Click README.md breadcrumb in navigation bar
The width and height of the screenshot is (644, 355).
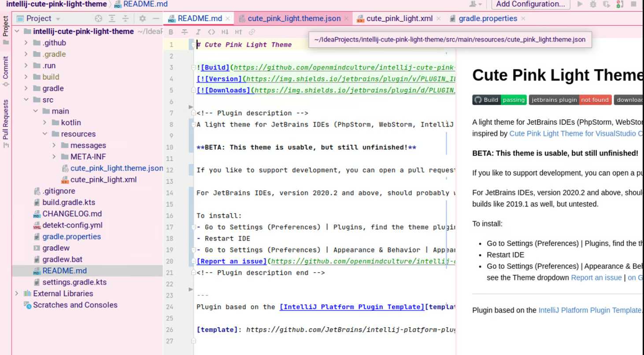click(x=141, y=4)
